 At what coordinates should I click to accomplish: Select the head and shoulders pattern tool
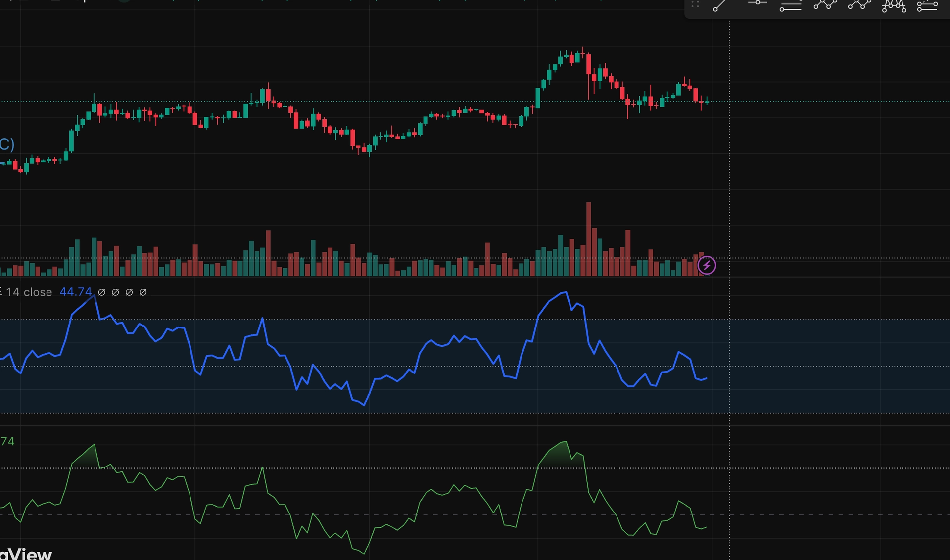(894, 6)
